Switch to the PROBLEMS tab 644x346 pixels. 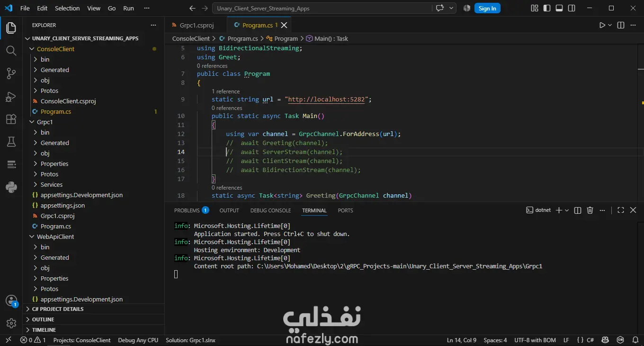(191, 210)
